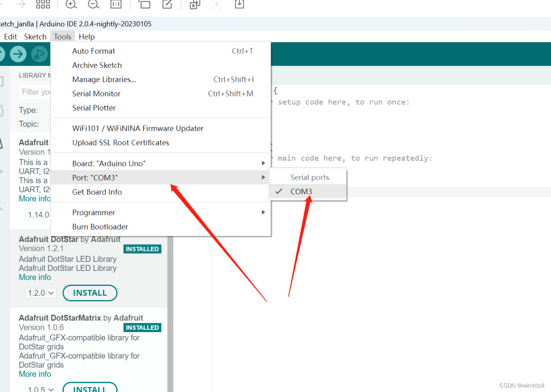551x392 pixels.
Task: Click Version 1.2.1 text of Adafruit DotStar
Action: click(41, 248)
